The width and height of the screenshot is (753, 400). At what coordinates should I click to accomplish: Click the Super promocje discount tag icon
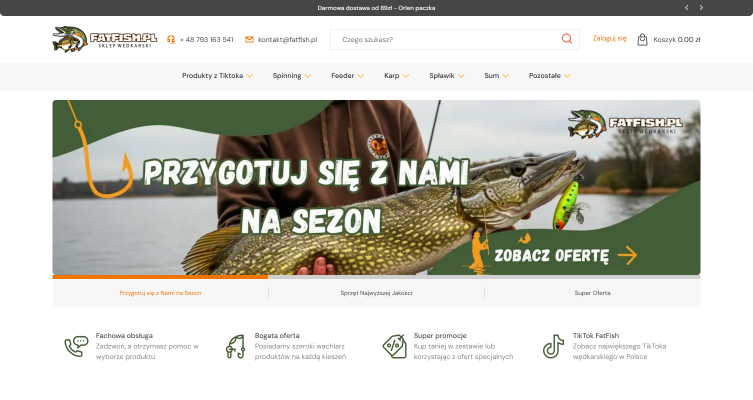(394, 346)
